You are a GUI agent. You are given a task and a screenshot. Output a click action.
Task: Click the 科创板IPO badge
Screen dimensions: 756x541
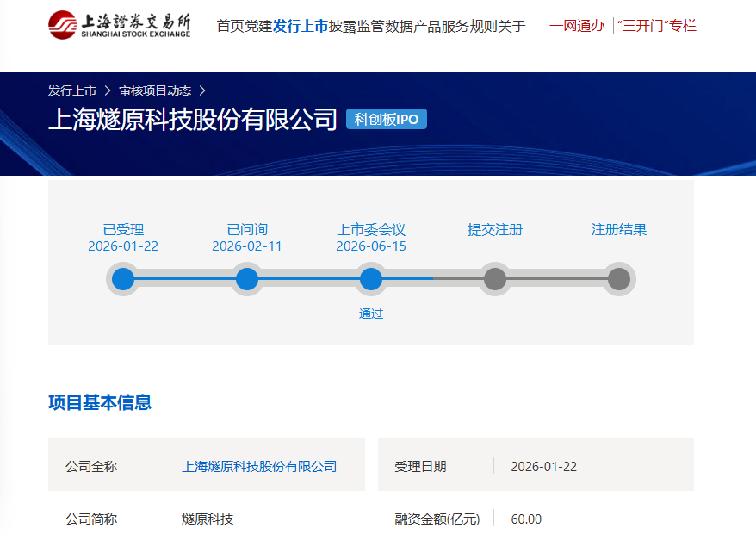[x=387, y=119]
